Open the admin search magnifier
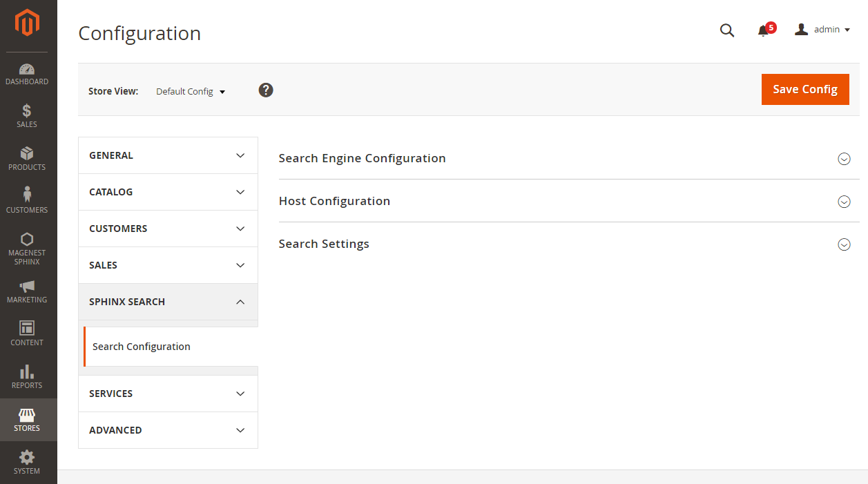The image size is (868, 484). (x=726, y=30)
